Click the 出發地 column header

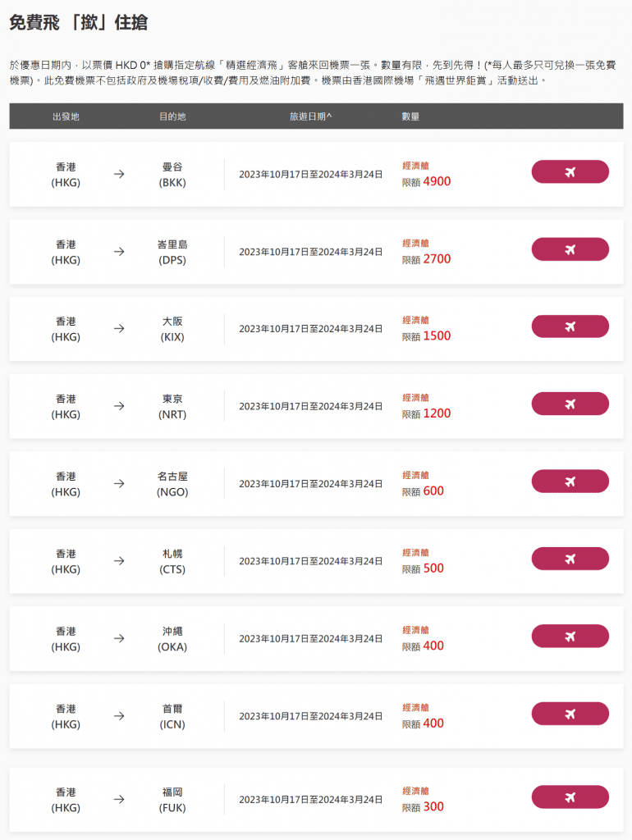[66, 116]
